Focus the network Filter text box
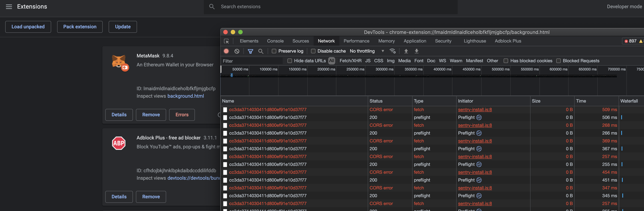The image size is (644, 211). point(252,61)
